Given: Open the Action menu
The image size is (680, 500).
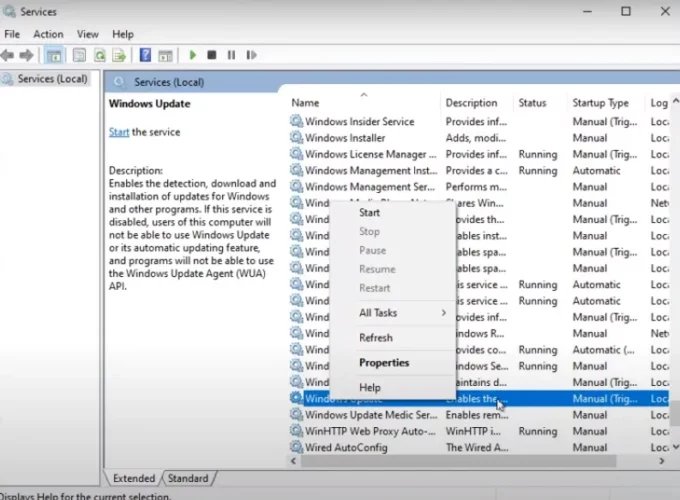Looking at the screenshot, I should click(x=48, y=34).
